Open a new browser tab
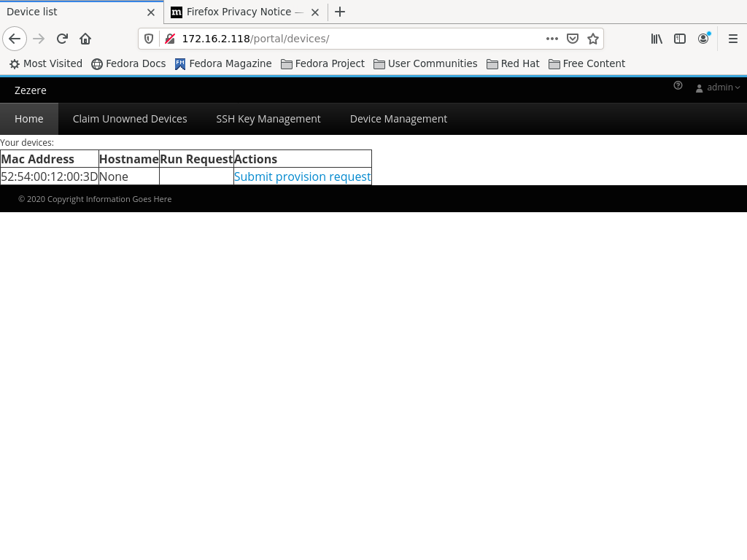Viewport: 747px width, 560px height. coord(340,12)
